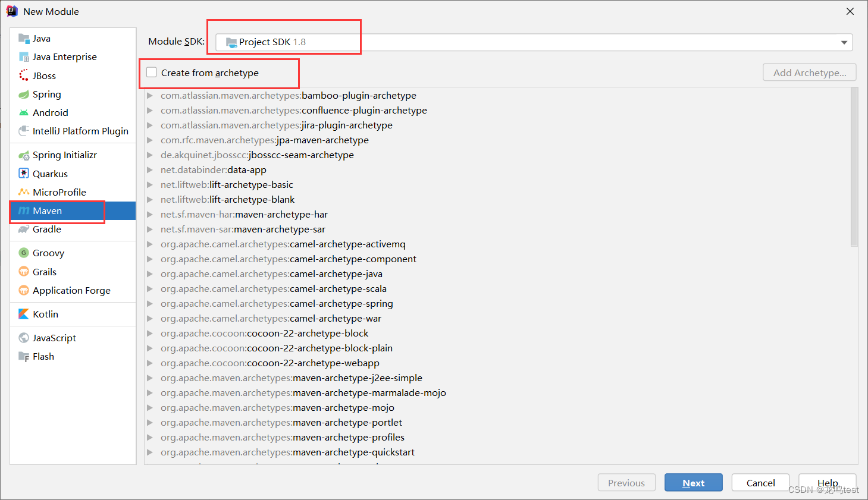The width and height of the screenshot is (868, 500).
Task: Select camel-archetype-scala entry
Action: 274,289
